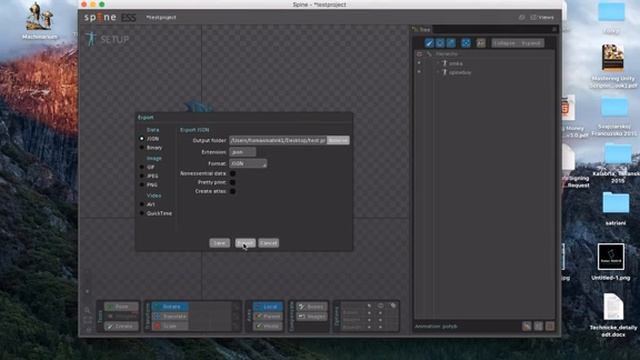Screen dimensions: 640x360
Task: Select Local axes mode
Action: pos(267,307)
